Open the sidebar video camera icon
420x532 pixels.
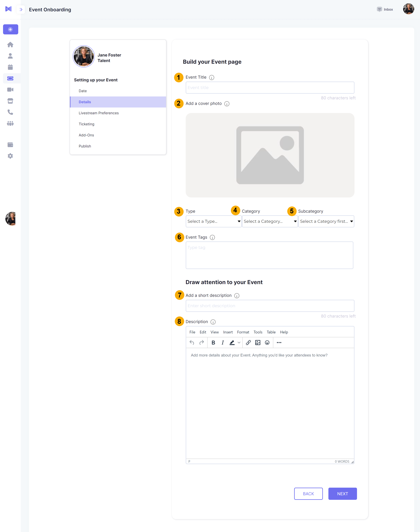(10, 90)
